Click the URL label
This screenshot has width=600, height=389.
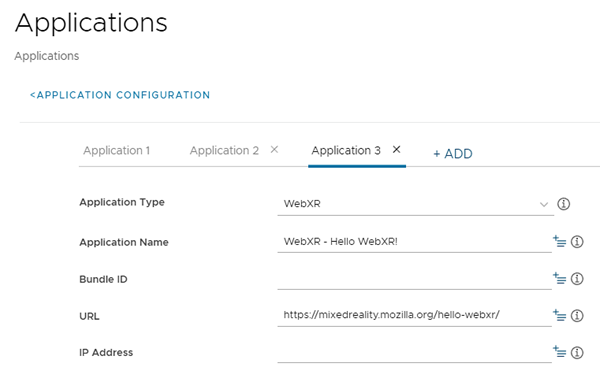89,316
